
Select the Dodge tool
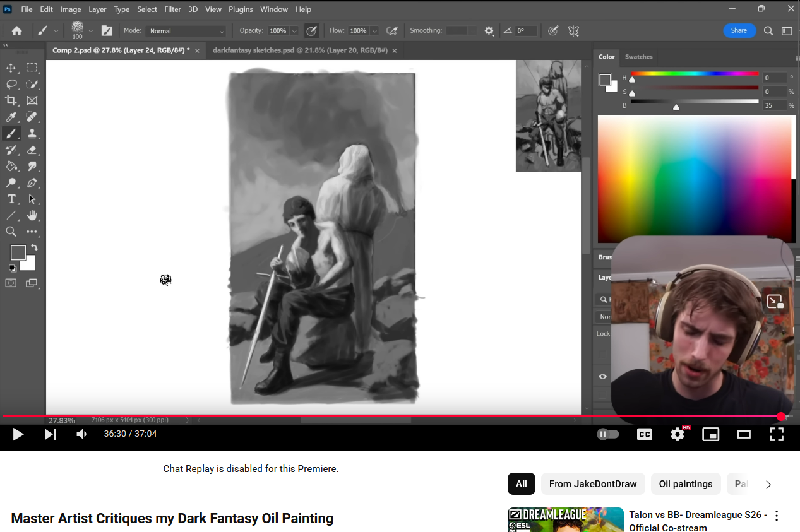click(x=11, y=182)
